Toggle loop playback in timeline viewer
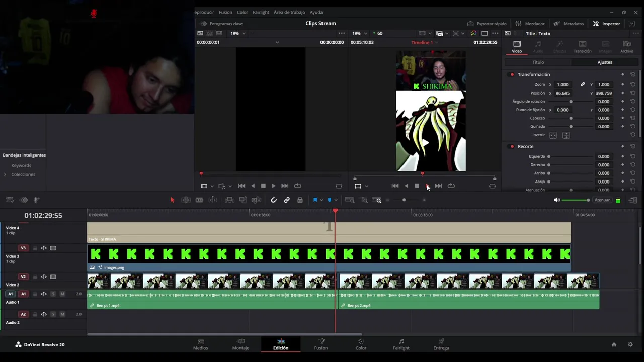644x362 pixels. [x=451, y=186]
